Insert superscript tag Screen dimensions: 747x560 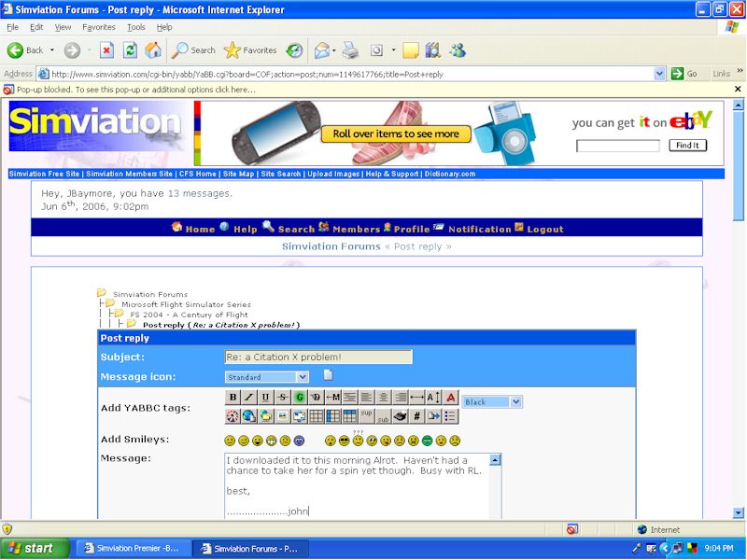367,415
